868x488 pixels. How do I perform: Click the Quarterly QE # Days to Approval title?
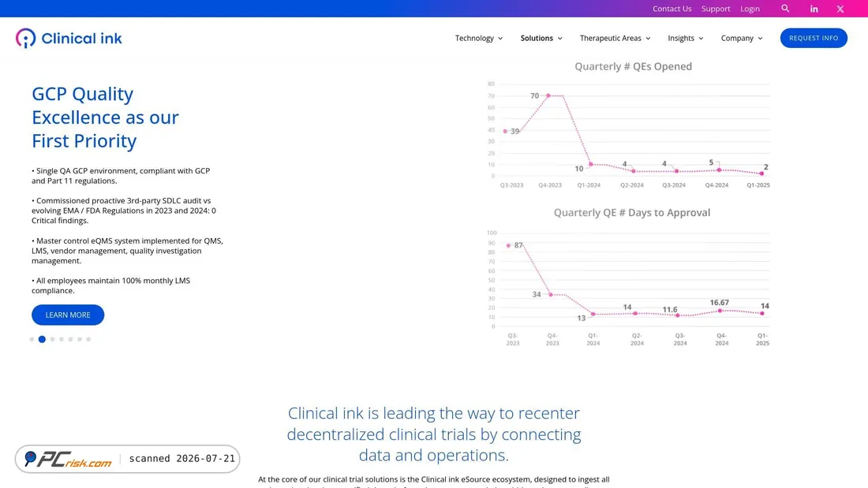point(631,212)
